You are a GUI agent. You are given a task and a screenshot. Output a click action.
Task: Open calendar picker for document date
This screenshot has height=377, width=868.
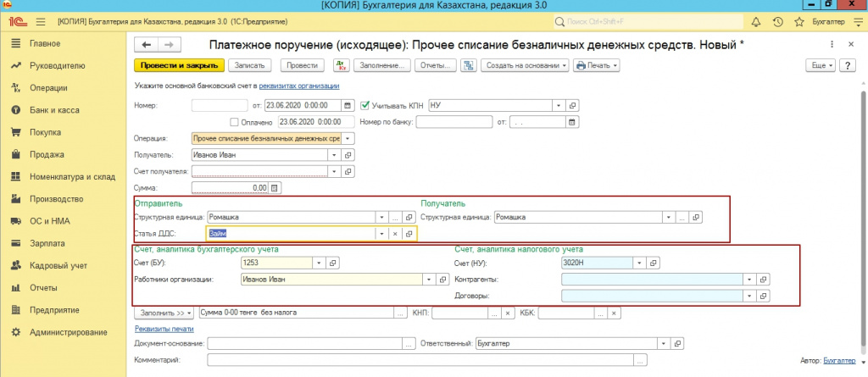pos(348,105)
